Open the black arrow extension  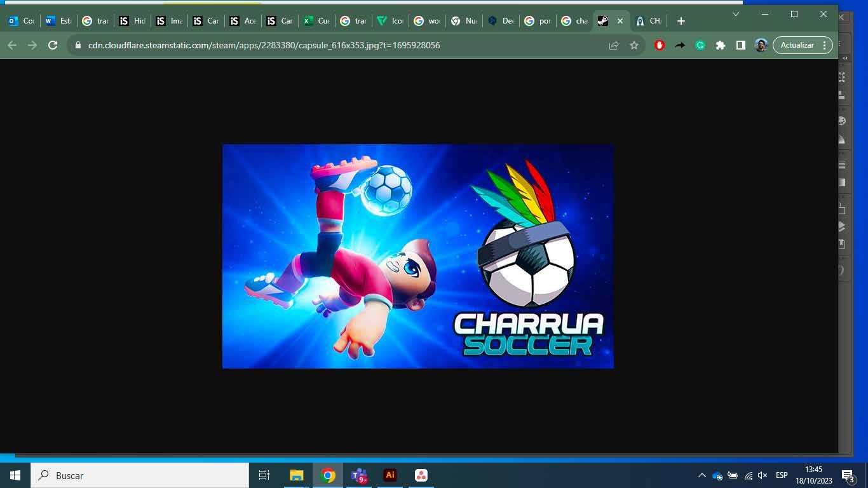tap(680, 45)
